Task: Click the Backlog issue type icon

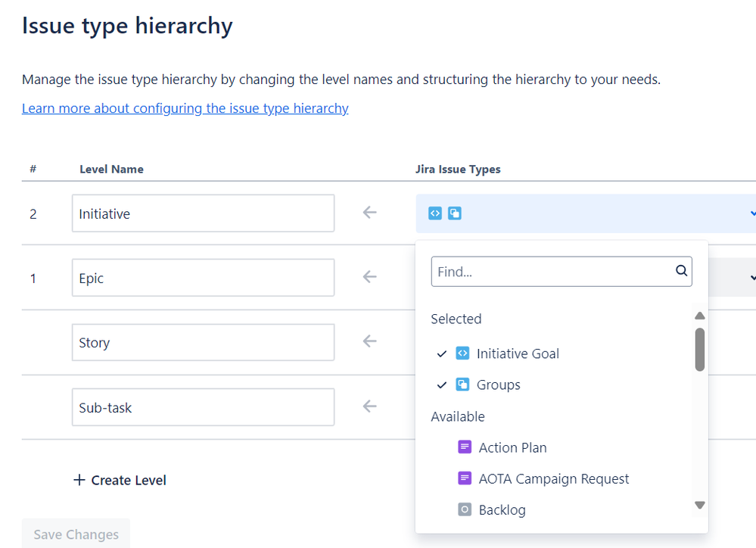Action: [x=465, y=509]
